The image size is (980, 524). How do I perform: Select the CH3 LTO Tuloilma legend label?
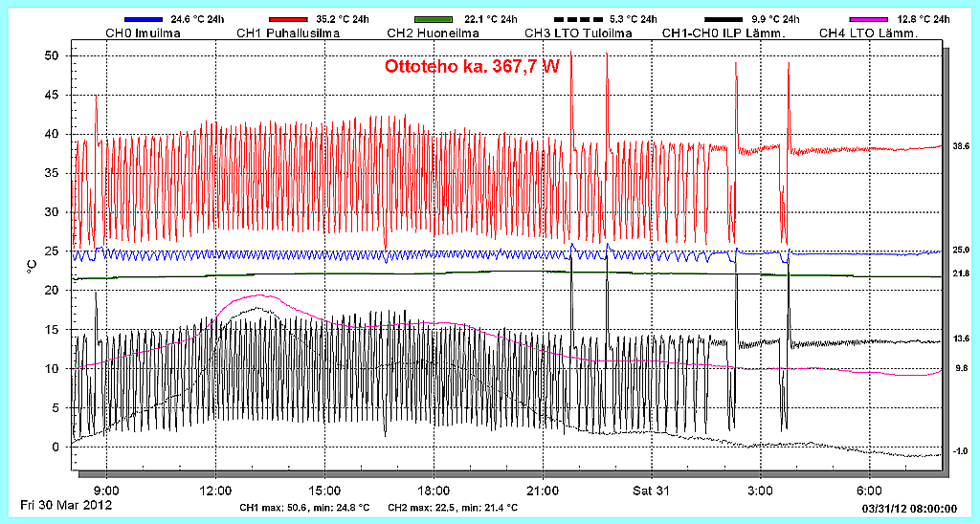tap(579, 33)
